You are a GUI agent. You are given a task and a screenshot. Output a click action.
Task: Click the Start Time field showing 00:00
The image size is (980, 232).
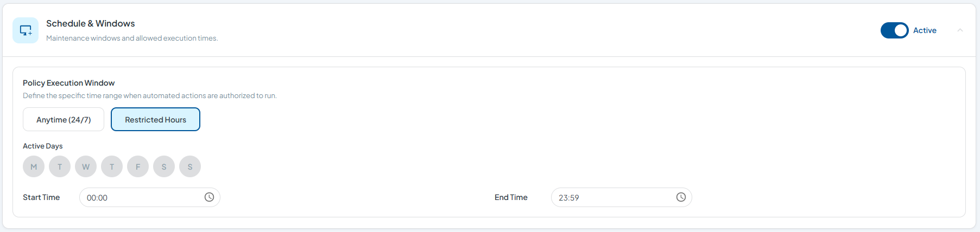coord(150,197)
